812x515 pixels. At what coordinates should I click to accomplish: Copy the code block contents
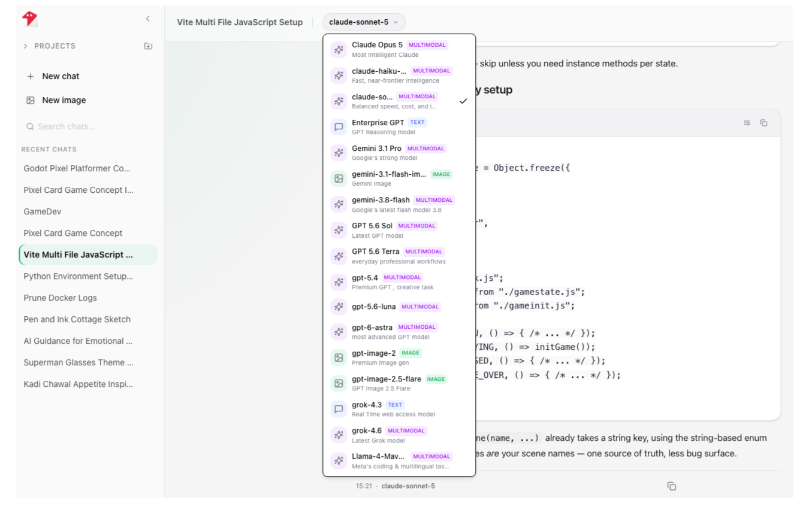763,123
